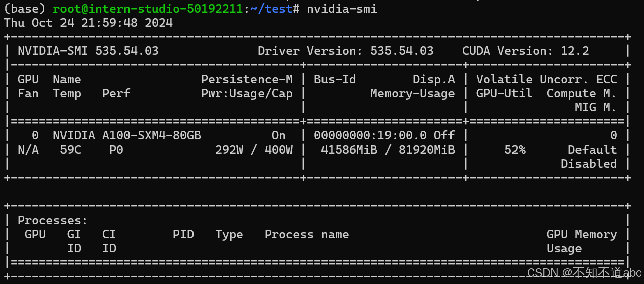644x284 pixels.
Task: Select the Pwr:Usage/Cap header
Action: 247,93
